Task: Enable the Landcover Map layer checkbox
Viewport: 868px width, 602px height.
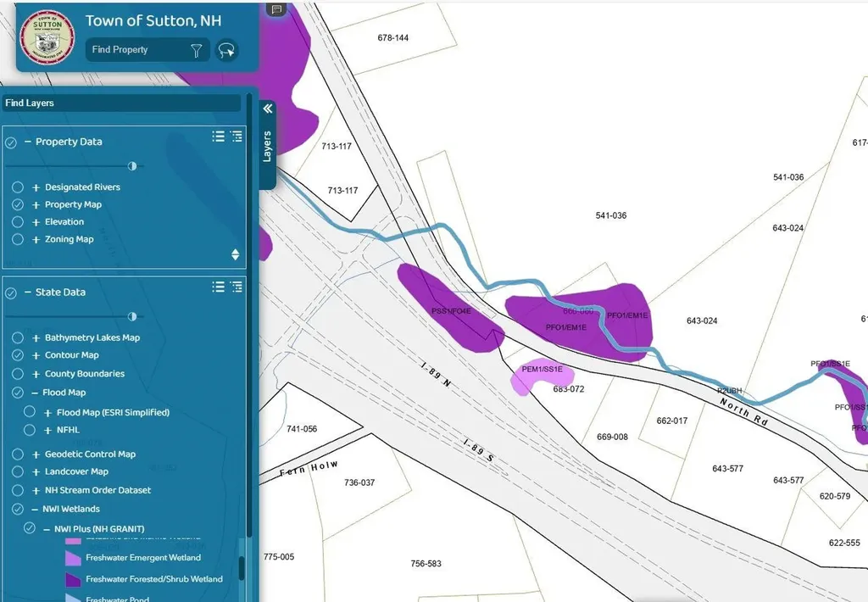Action: click(x=17, y=472)
